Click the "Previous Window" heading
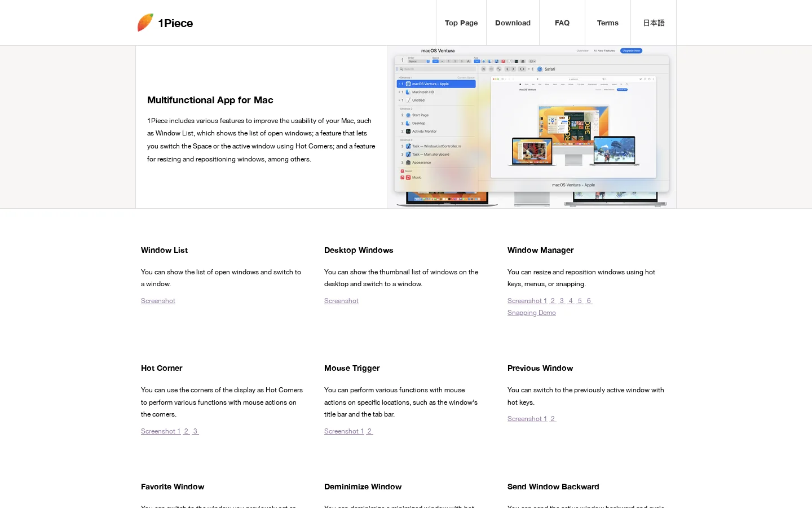Image resolution: width=812 pixels, height=508 pixels. click(x=540, y=368)
